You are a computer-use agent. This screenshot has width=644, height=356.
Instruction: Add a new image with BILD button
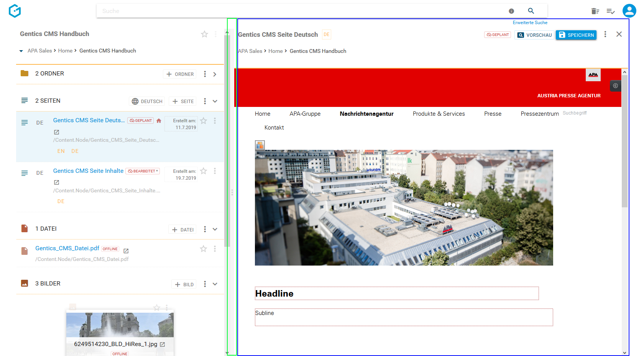184,284
